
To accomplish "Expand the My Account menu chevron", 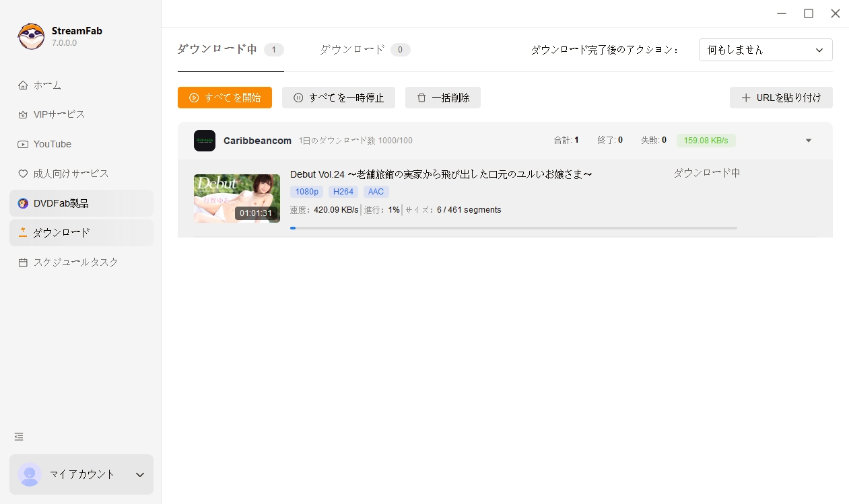I will (140, 474).
